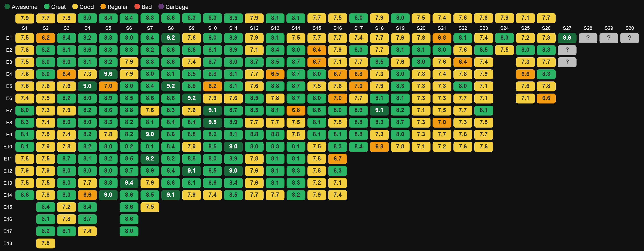The height and width of the screenshot is (251, 644).
Task: Click the Garbage purple legend dot
Action: tap(161, 6)
